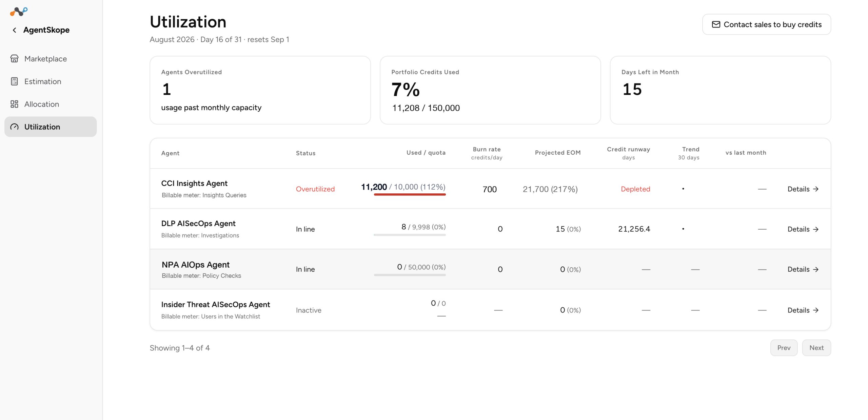Click the Allocation grid icon
The height and width of the screenshot is (420, 868).
(x=14, y=104)
